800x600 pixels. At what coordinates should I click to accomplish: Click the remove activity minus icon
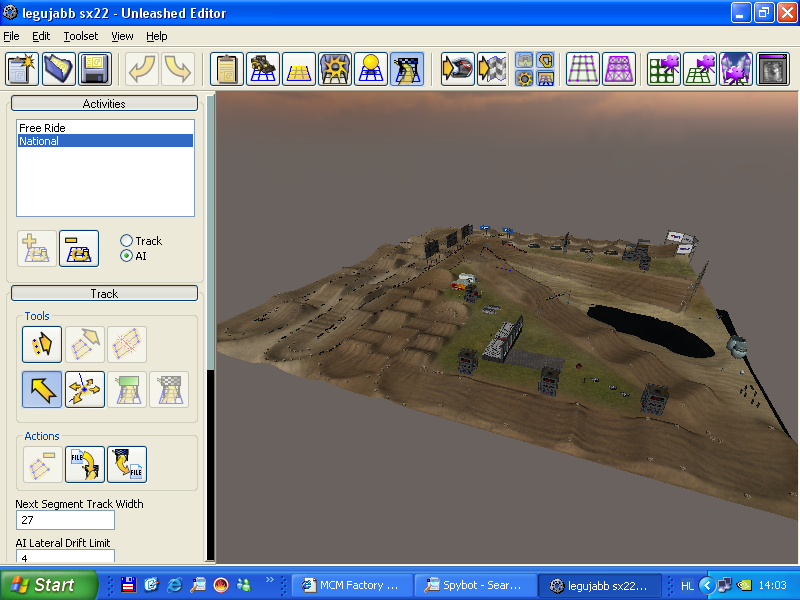(79, 248)
